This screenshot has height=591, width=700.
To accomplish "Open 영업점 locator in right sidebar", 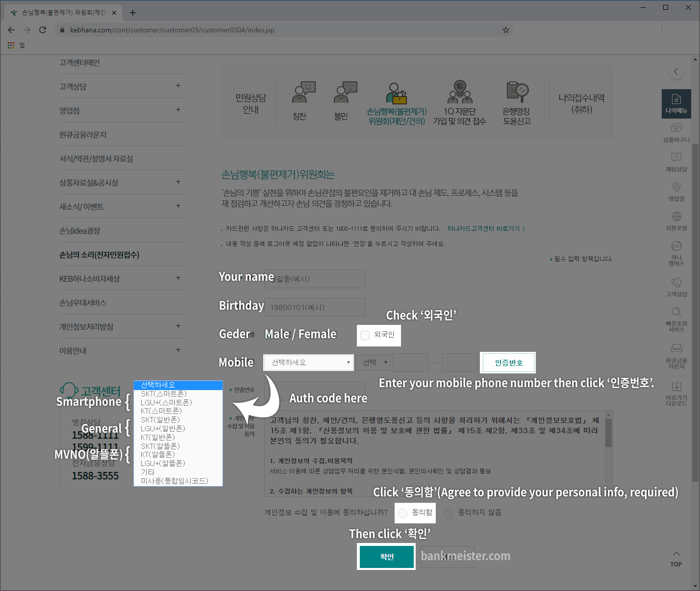I will (x=676, y=192).
